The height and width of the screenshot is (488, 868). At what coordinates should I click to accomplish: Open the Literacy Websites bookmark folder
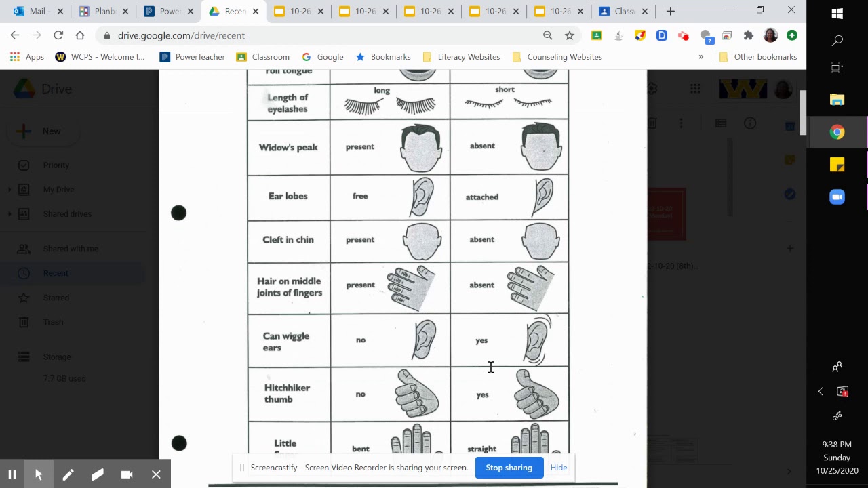pos(461,57)
